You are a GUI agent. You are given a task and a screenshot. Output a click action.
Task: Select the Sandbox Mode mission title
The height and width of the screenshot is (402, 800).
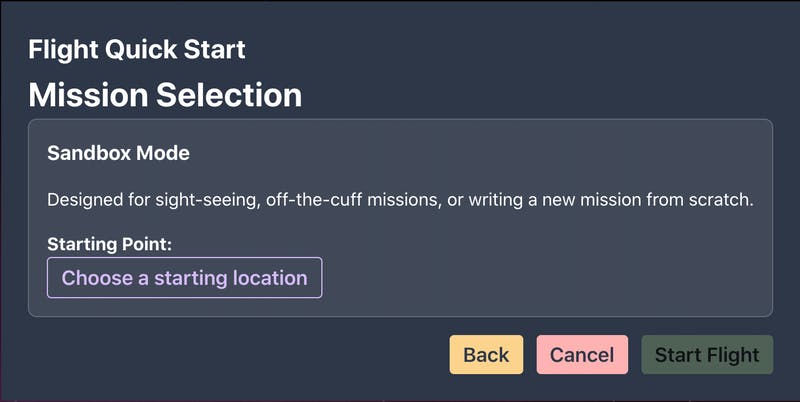click(118, 153)
